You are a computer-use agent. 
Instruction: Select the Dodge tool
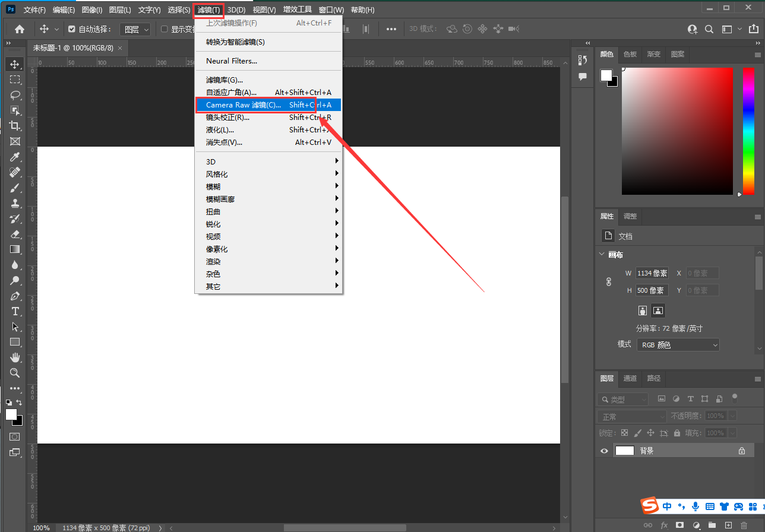pos(15,280)
